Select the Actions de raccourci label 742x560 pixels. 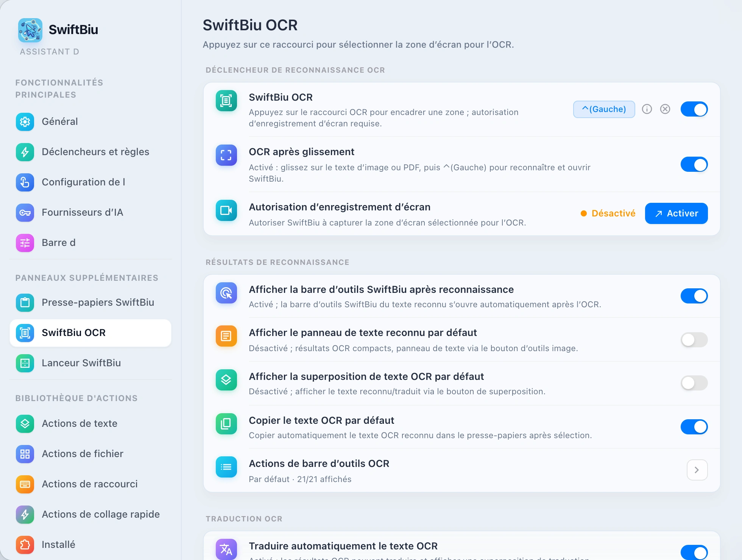pyautogui.click(x=90, y=484)
